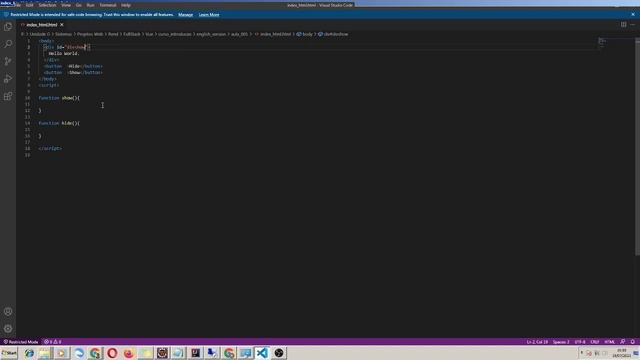Click the Learn More link
The width and height of the screenshot is (640, 360).
click(x=209, y=15)
